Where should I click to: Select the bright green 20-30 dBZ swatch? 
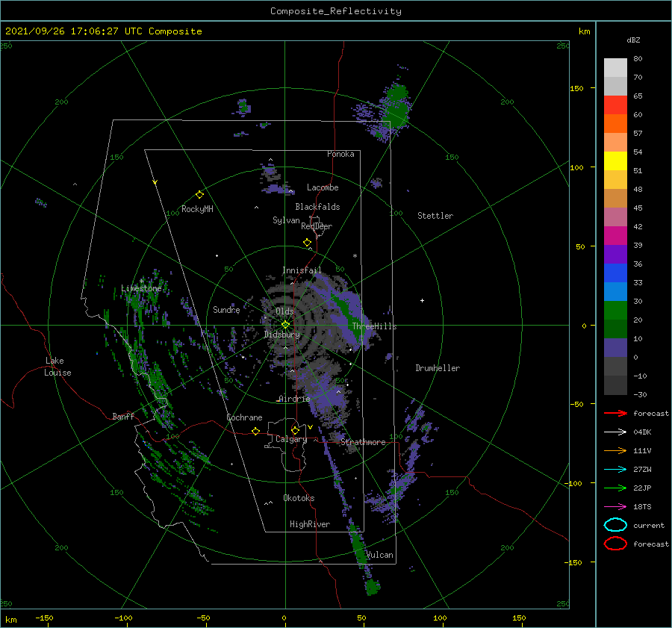(615, 311)
